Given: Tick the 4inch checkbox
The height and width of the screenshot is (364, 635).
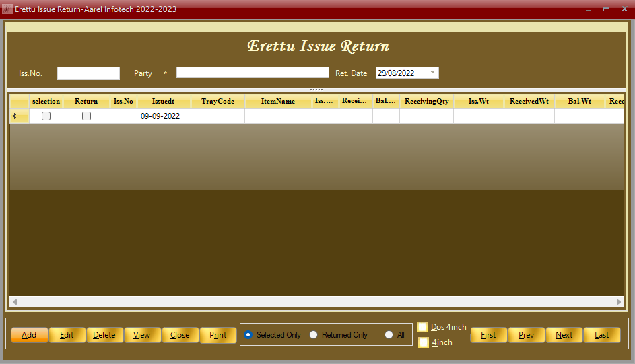Looking at the screenshot, I should click(x=423, y=342).
